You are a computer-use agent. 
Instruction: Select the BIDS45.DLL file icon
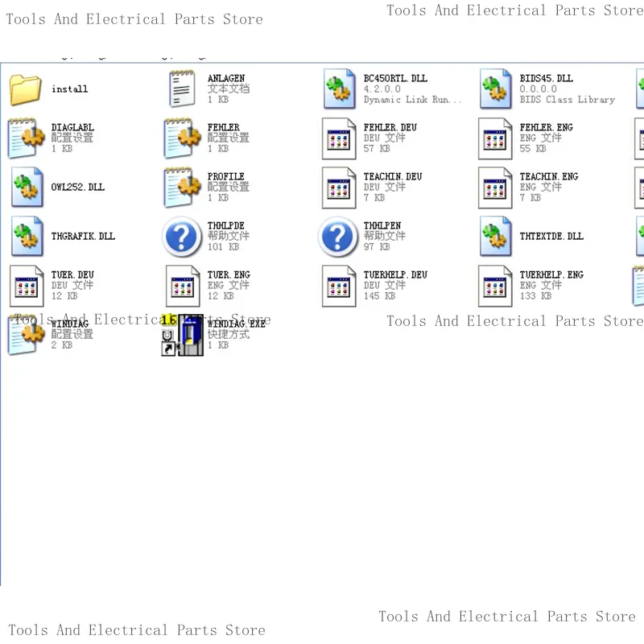[495, 89]
